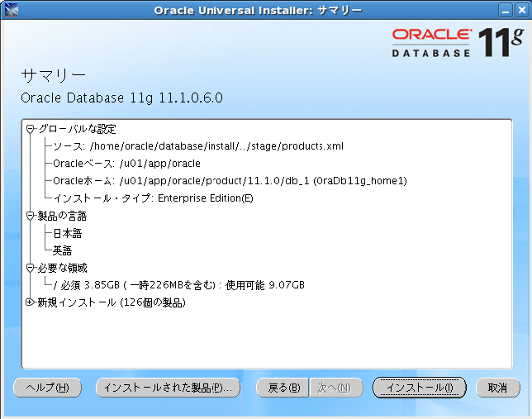Collapse the グローバルな設定 tree node

tap(31, 129)
